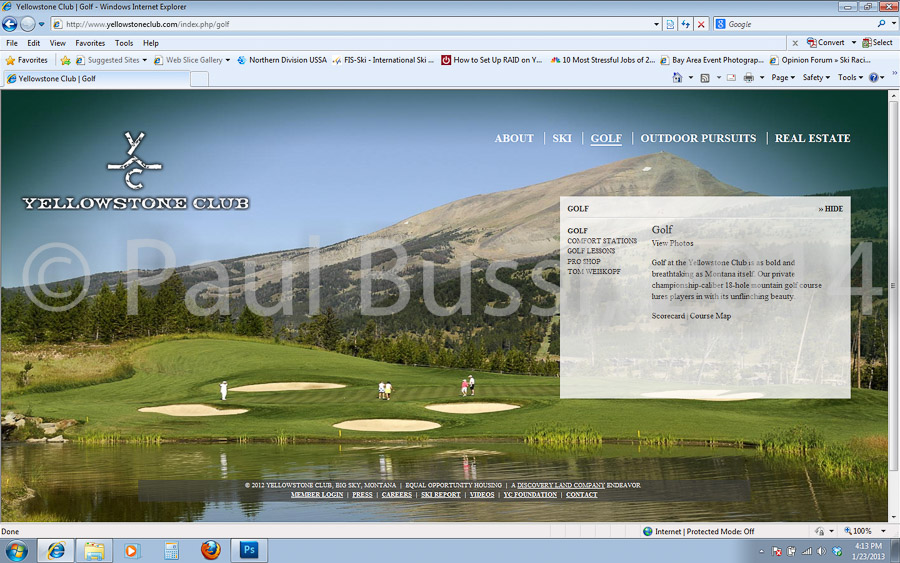Click the Print icon
This screenshot has height=563, width=900.
tap(748, 77)
